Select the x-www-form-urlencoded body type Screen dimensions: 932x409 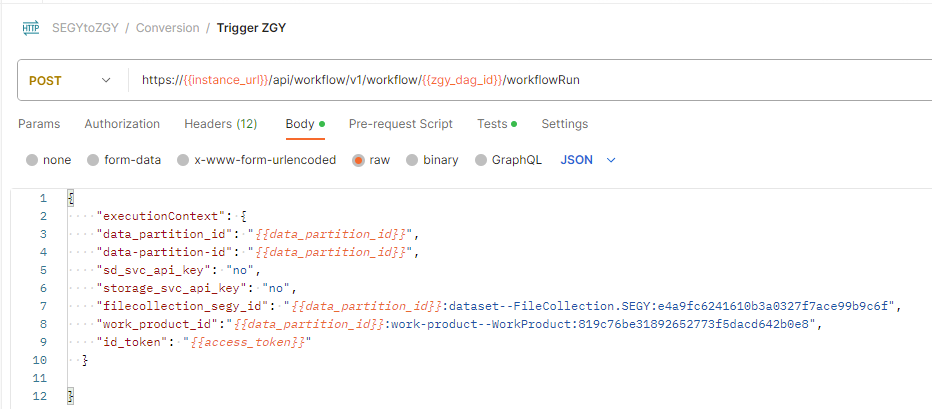click(x=257, y=160)
